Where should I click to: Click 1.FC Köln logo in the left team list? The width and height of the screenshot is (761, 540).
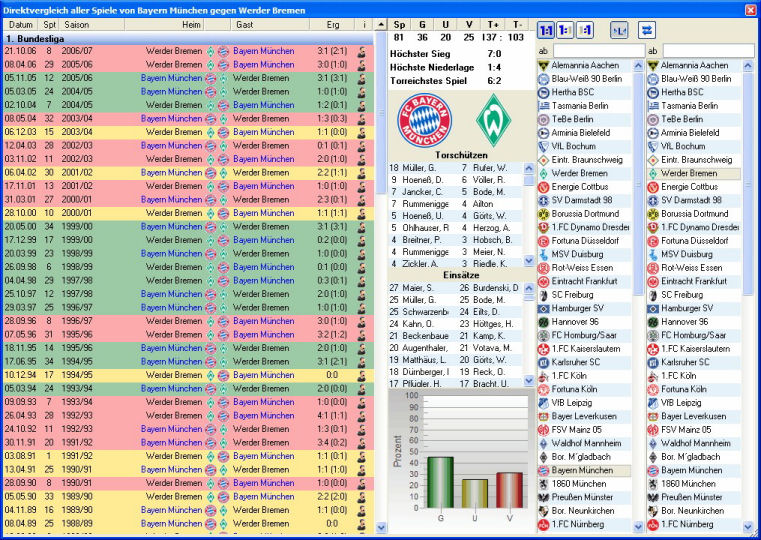544,376
